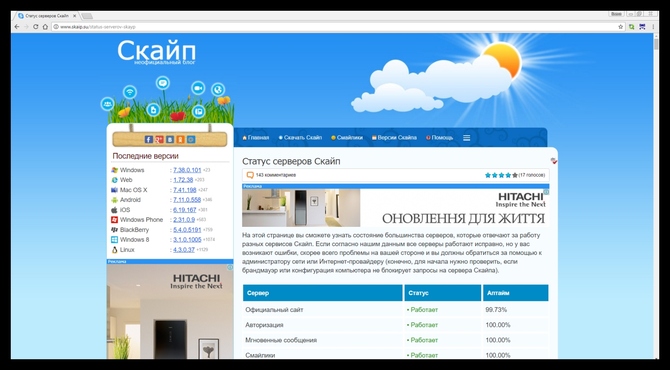
Task: Expand the hamburger menu in navigation bar
Action: pyautogui.click(x=467, y=138)
